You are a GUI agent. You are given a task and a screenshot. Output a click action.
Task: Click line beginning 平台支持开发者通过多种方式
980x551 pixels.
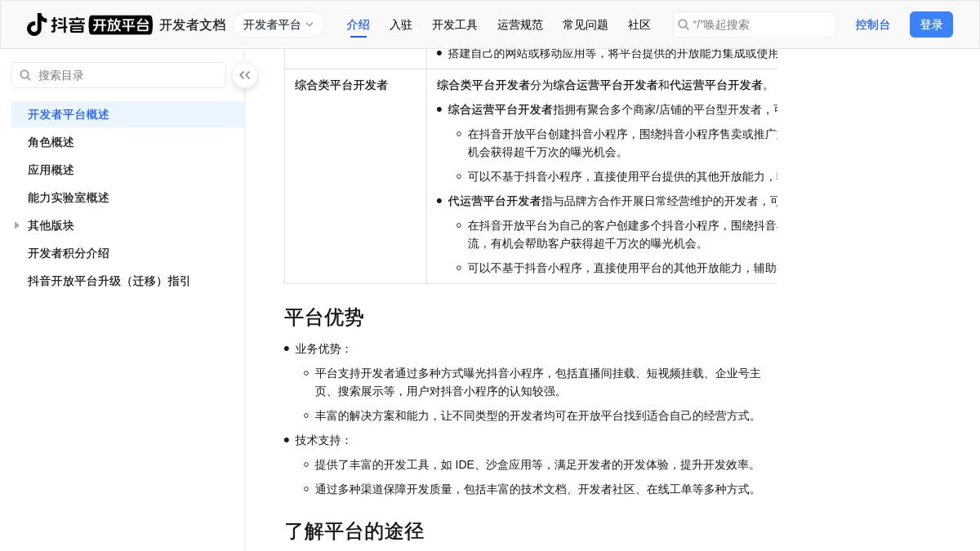pyautogui.click(x=537, y=382)
